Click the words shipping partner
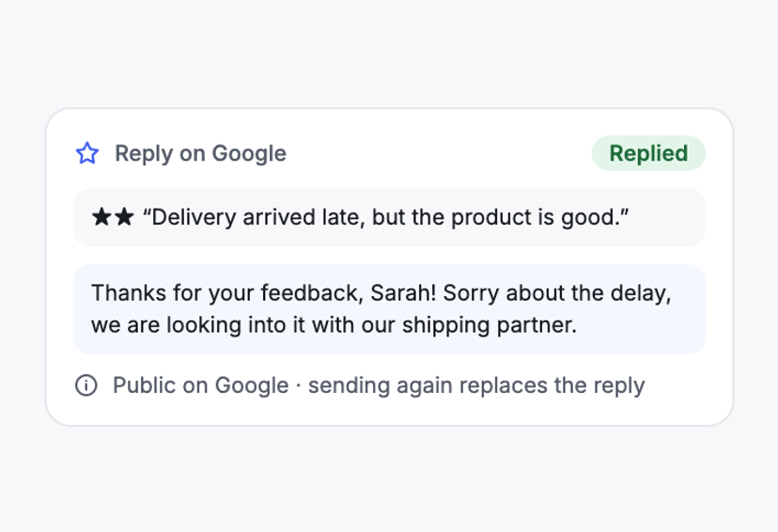778x532 pixels. (x=490, y=325)
